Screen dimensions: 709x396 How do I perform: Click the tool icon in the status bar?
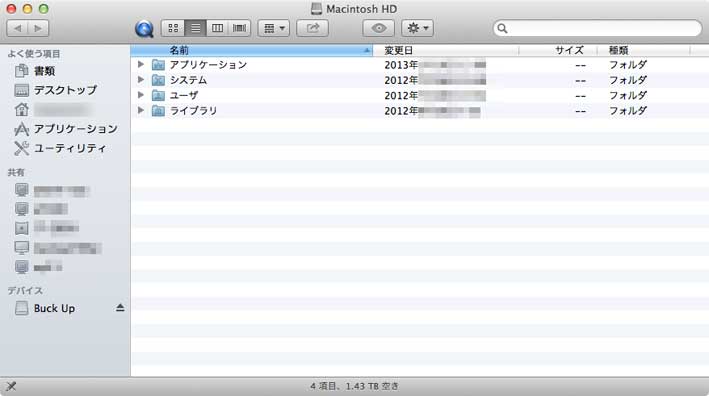(11, 387)
